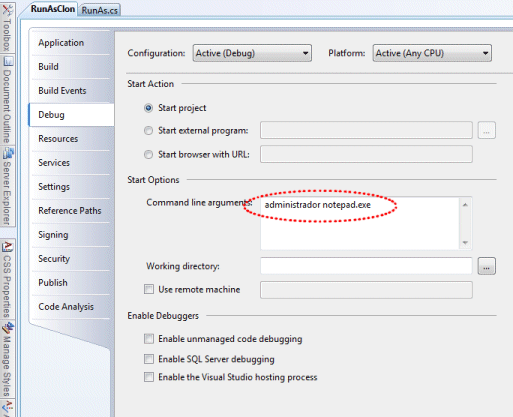Click the command line arguments scroll-down arrow
513x417 pixels.
tap(465, 243)
